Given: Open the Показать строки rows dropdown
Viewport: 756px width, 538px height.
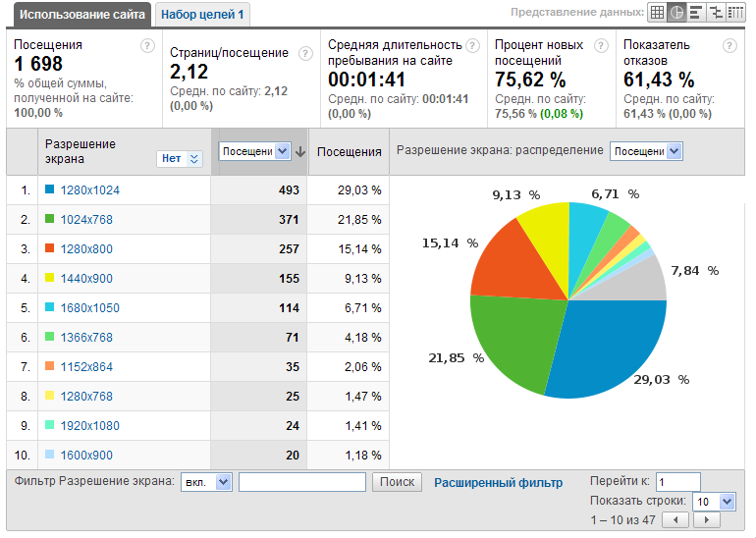Looking at the screenshot, I should pyautogui.click(x=714, y=501).
